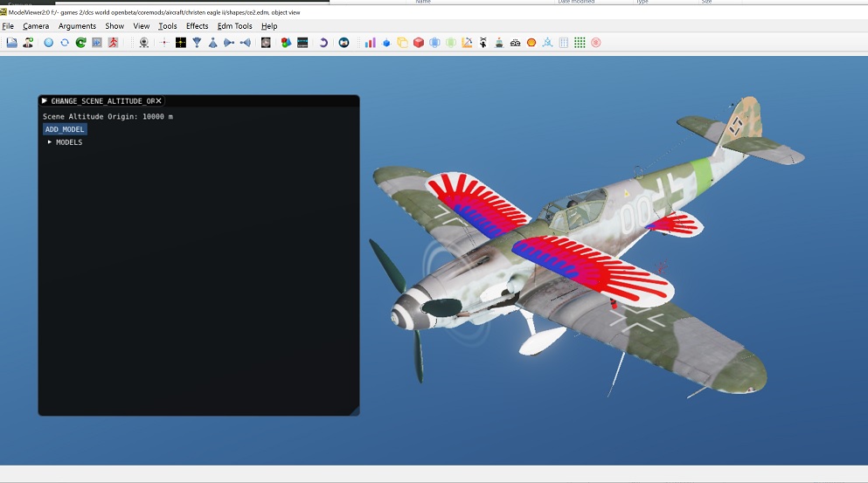The width and height of the screenshot is (868, 483).
Task: Click the green reload arrow icon
Action: point(80,43)
